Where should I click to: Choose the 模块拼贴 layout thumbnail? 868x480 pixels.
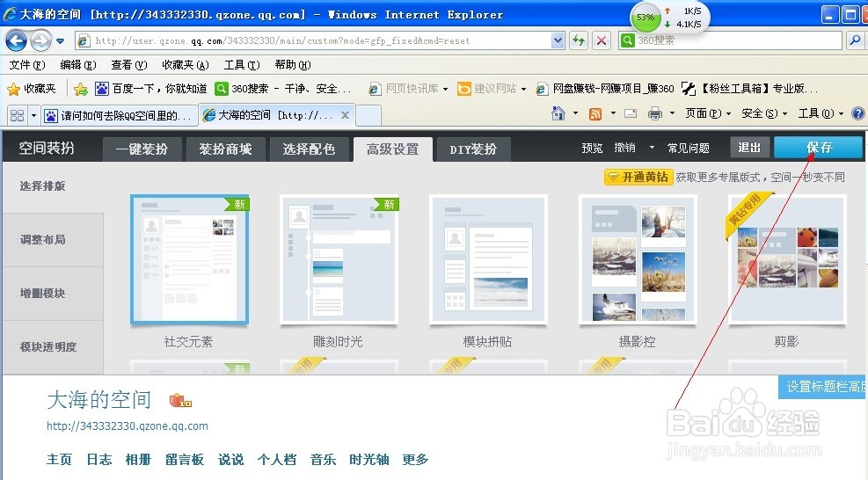(488, 259)
